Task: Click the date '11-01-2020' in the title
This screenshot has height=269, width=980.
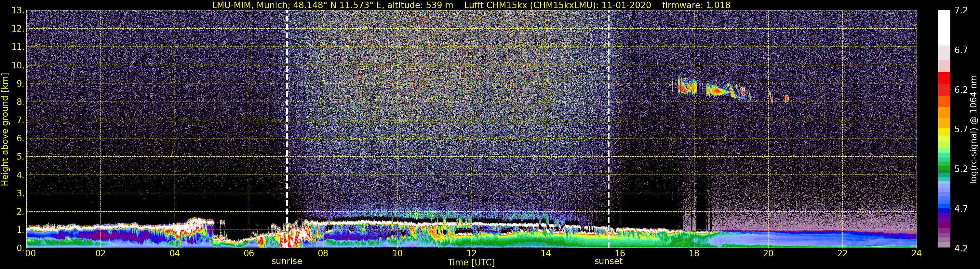Action: coord(626,5)
